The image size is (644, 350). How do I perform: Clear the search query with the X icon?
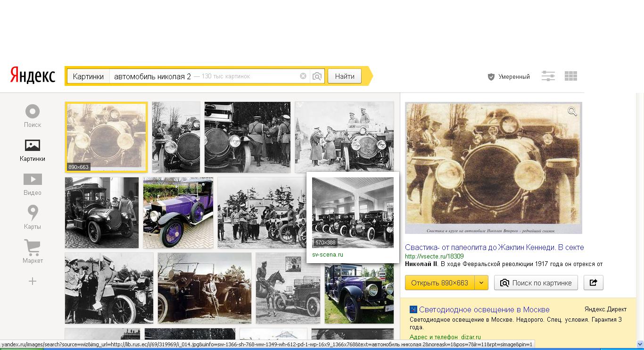303,76
